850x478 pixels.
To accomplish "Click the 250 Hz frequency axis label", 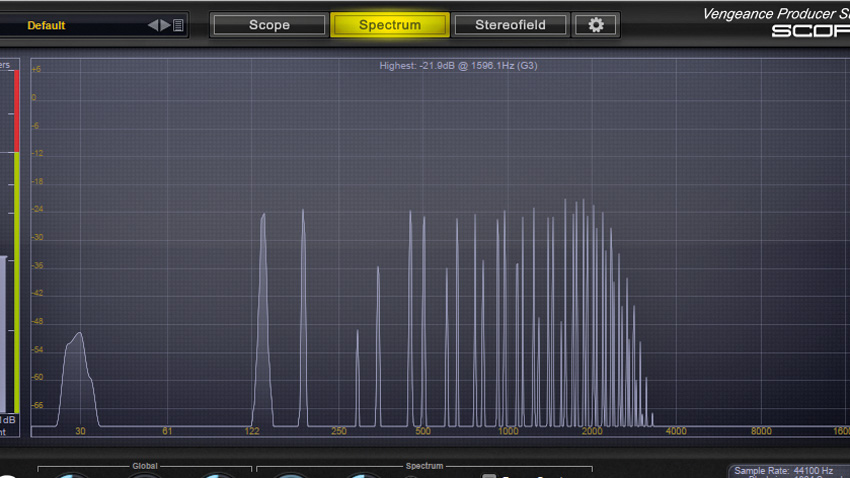I will 339,431.
